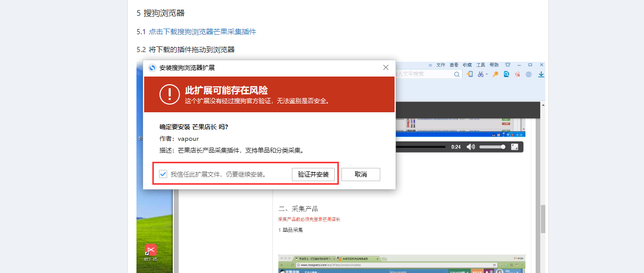Viewport: 644px width, 273px height.
Task: Open the 文件 menu in the Sogou browser
Action: point(441,65)
